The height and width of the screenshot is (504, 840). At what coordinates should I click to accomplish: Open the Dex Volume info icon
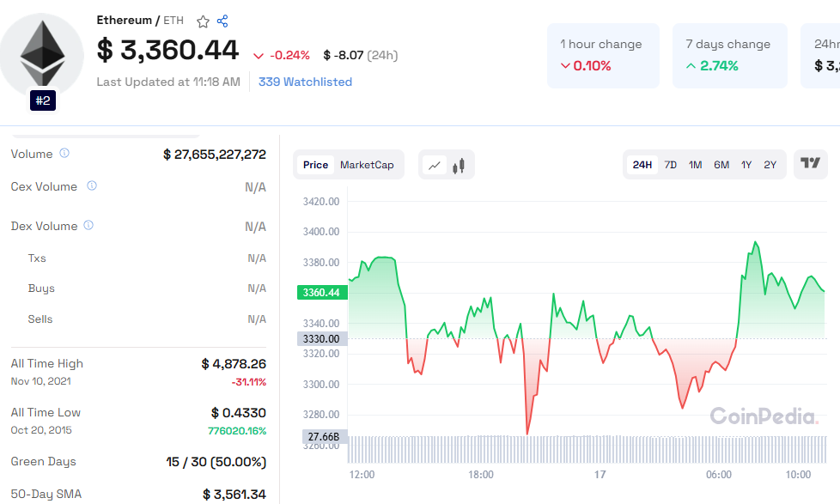click(88, 226)
